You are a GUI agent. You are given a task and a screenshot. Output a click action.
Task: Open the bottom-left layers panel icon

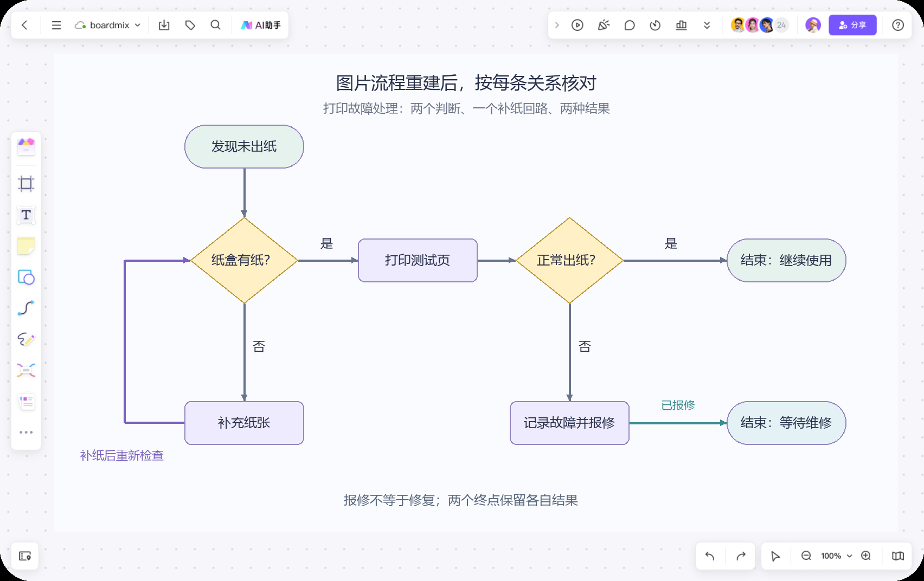click(25, 556)
